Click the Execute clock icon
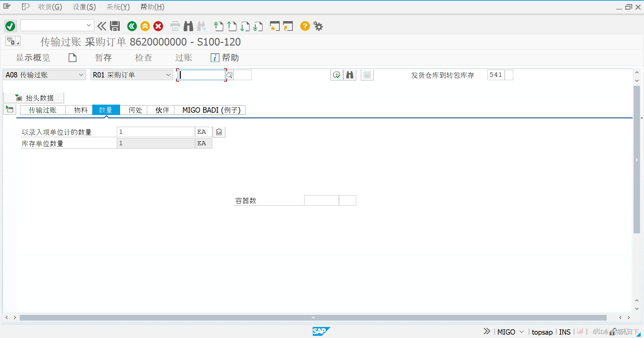Viewport: 644px width, 338px height. [x=337, y=75]
